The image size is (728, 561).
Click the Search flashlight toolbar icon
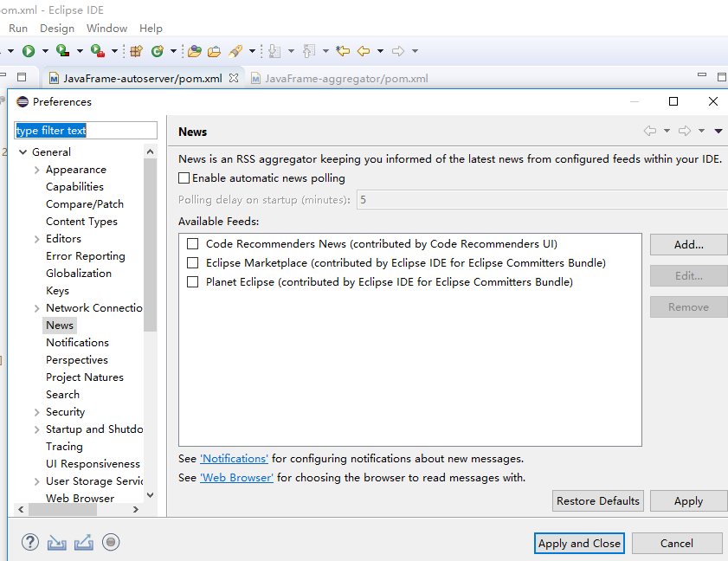[x=235, y=50]
